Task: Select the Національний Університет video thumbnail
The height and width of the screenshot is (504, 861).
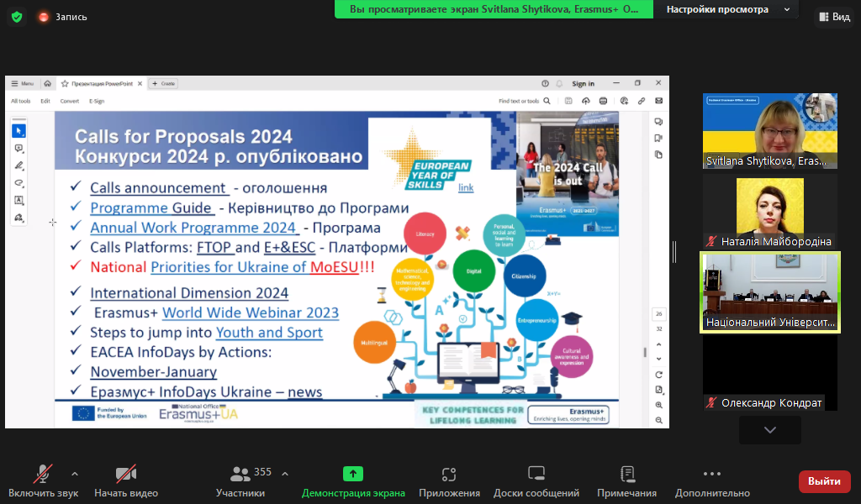Action: (770, 292)
